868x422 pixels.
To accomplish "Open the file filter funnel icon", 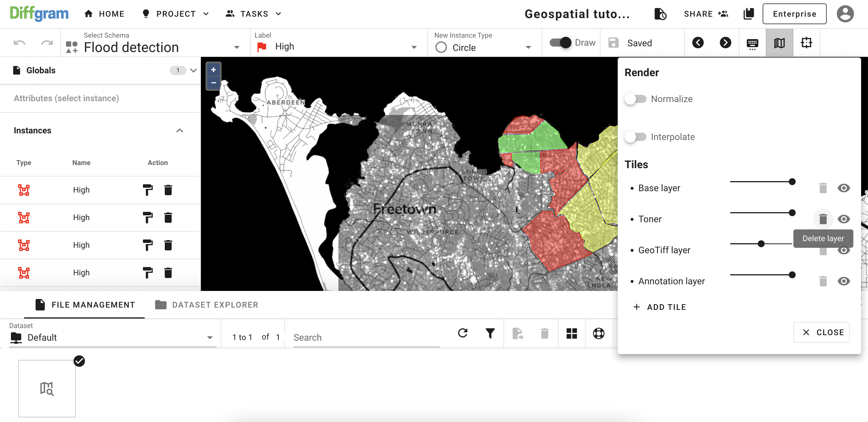I will [490, 333].
